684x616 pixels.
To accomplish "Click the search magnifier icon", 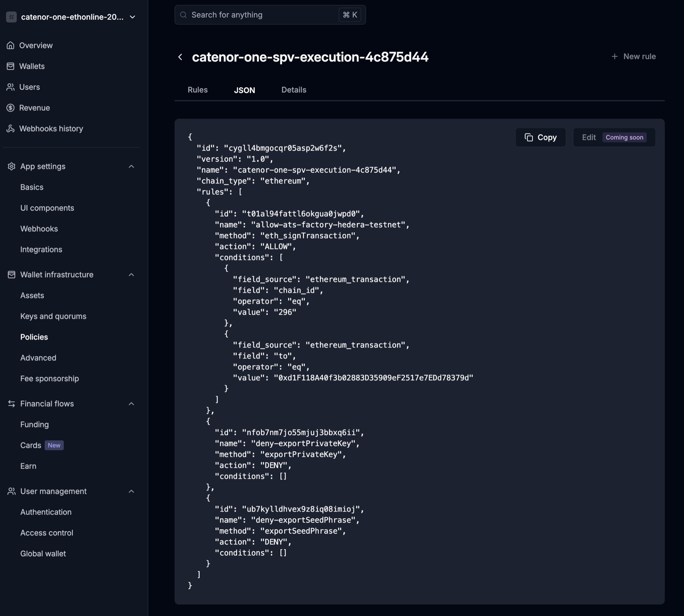I will coord(184,15).
